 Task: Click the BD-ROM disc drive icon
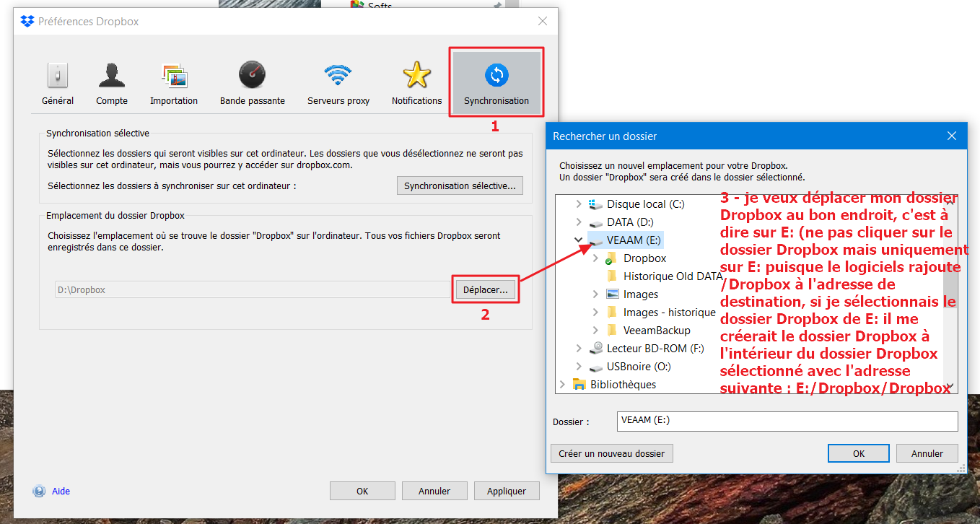[x=595, y=348]
